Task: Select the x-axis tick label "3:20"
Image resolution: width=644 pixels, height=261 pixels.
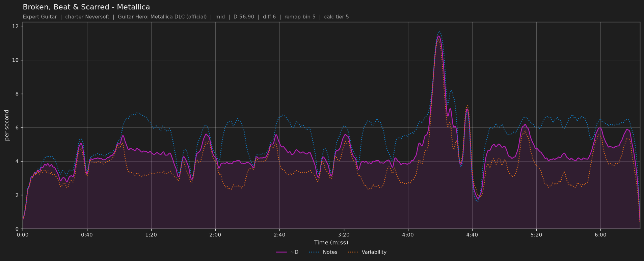Action: click(x=344, y=235)
